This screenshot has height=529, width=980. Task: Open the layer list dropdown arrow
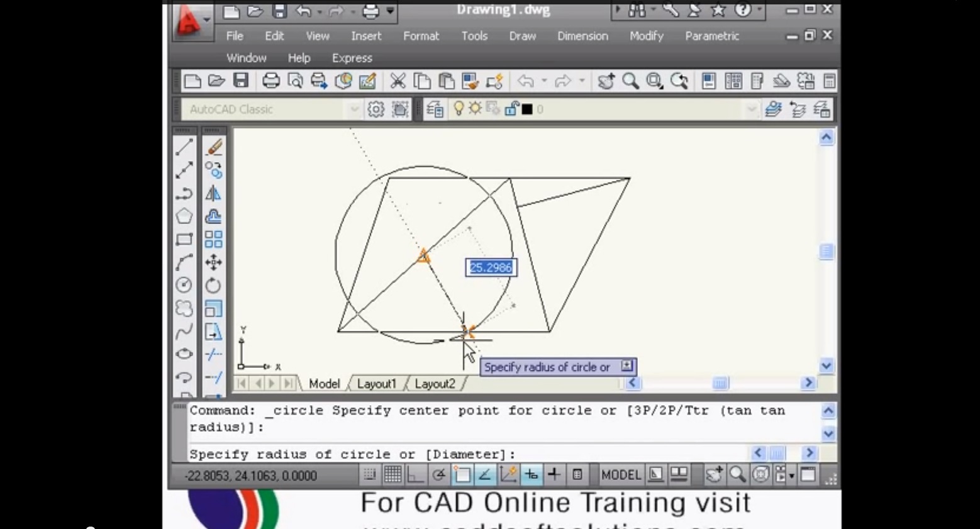coord(751,109)
